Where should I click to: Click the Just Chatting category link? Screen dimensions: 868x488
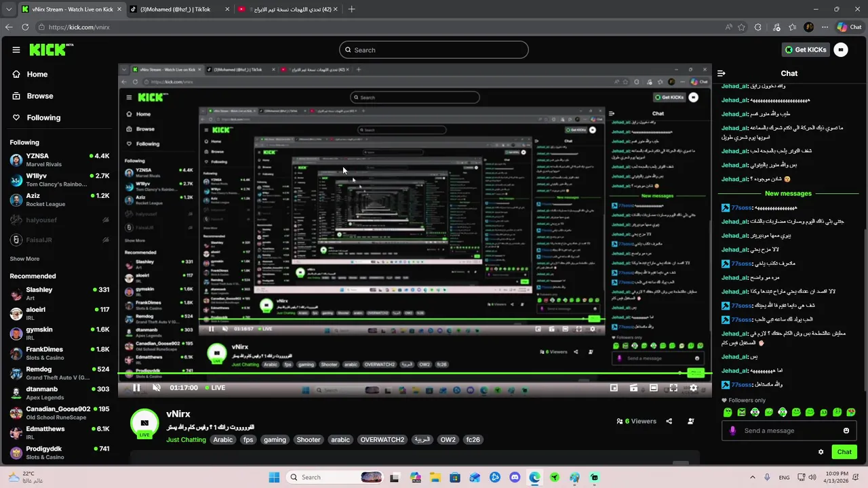tap(186, 440)
